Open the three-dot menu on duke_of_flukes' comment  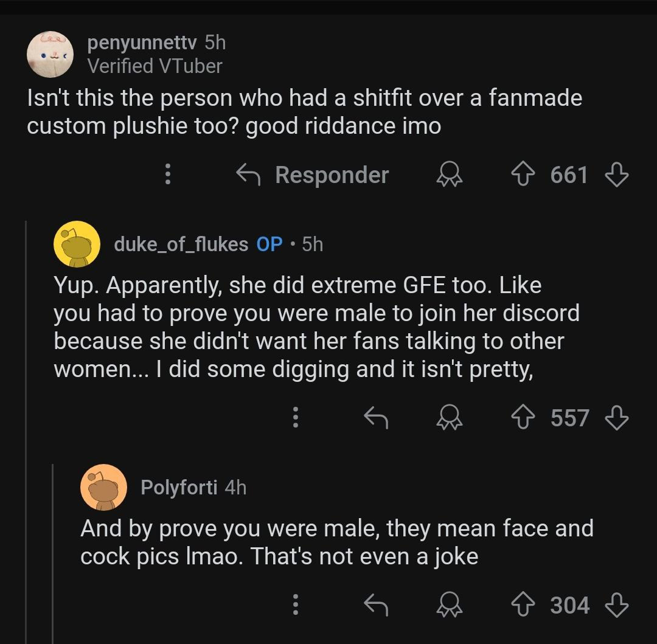pyautogui.click(x=296, y=417)
